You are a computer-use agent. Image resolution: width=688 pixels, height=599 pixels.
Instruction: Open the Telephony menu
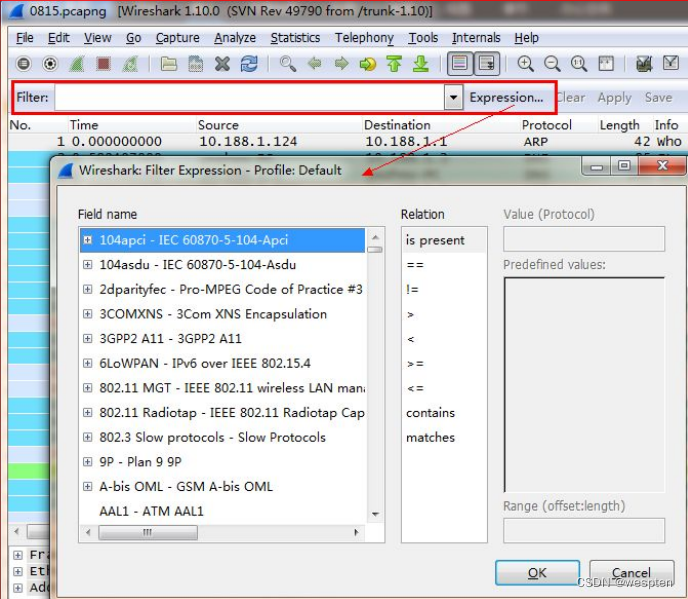(364, 38)
